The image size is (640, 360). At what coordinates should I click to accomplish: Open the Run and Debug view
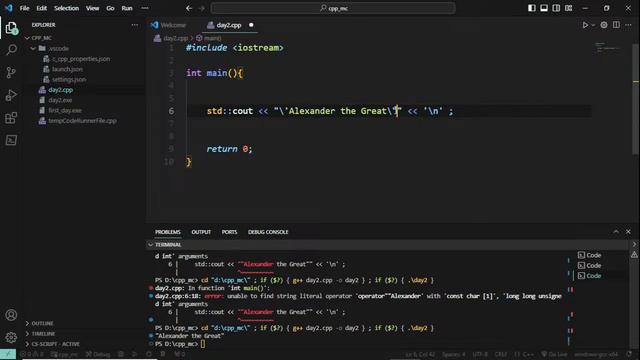tap(11, 95)
